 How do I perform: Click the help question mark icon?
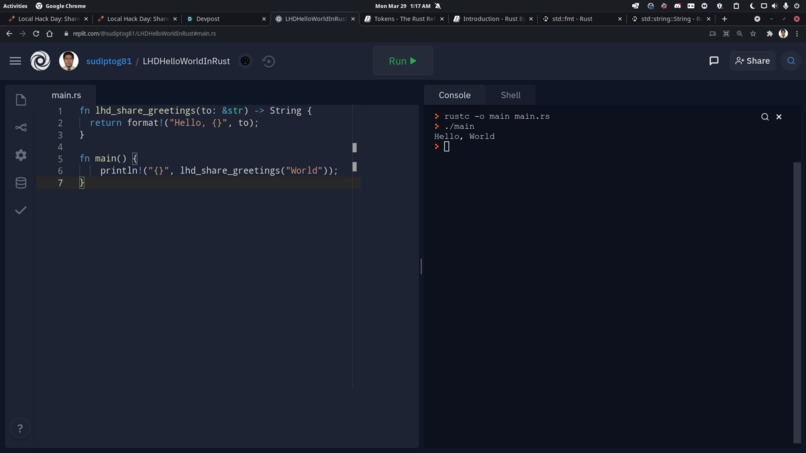click(x=20, y=428)
